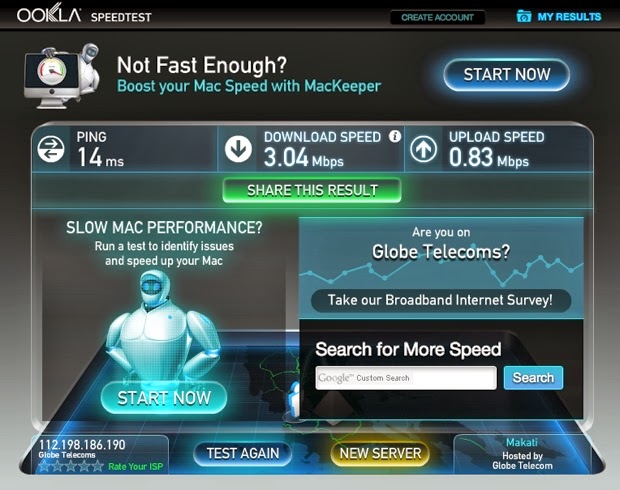Click the upload speed arrow icon
This screenshot has height=490, width=620.
(423, 149)
